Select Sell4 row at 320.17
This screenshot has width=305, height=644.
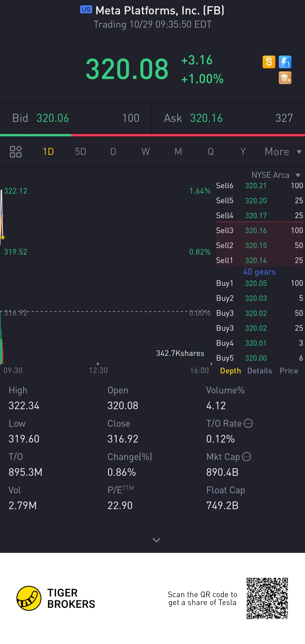pos(260,216)
